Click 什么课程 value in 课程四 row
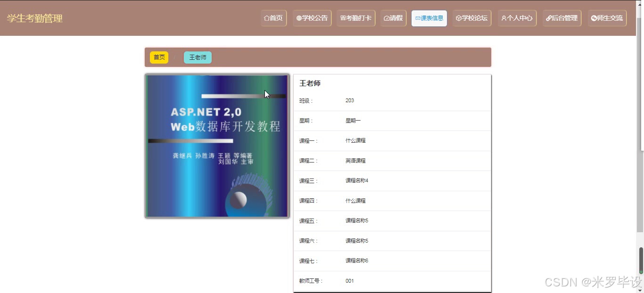Viewport: 644px width, 293px height. pyautogui.click(x=355, y=201)
